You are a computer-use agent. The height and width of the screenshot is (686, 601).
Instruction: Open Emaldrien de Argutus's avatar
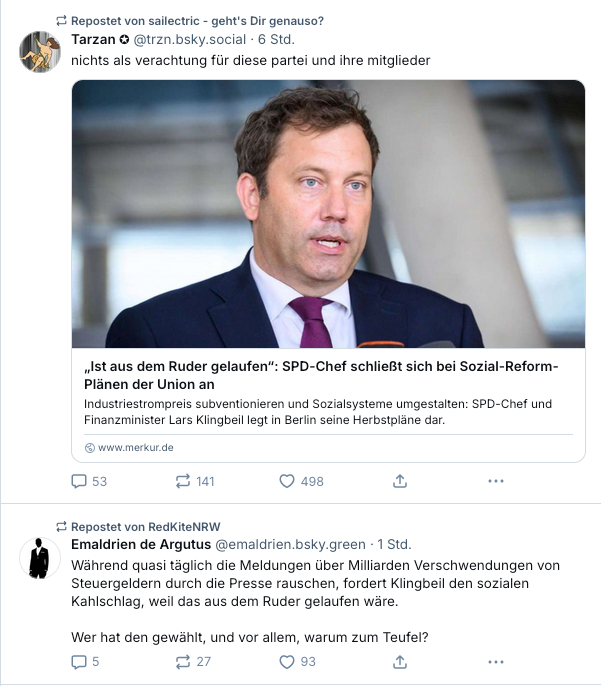pos(40,557)
